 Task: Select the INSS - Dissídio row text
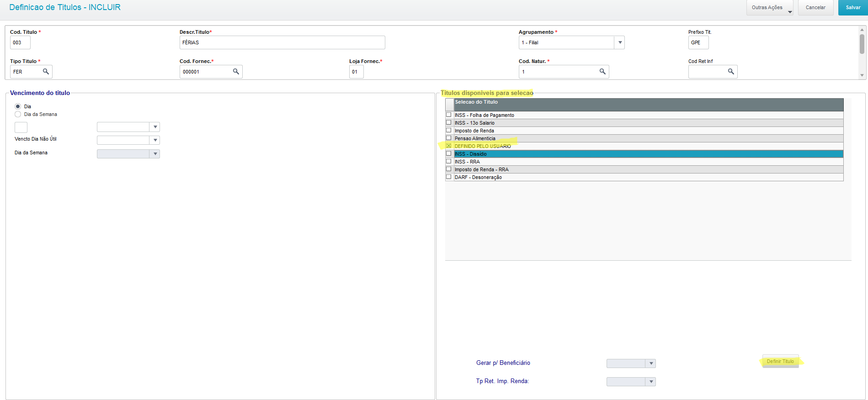(x=471, y=154)
